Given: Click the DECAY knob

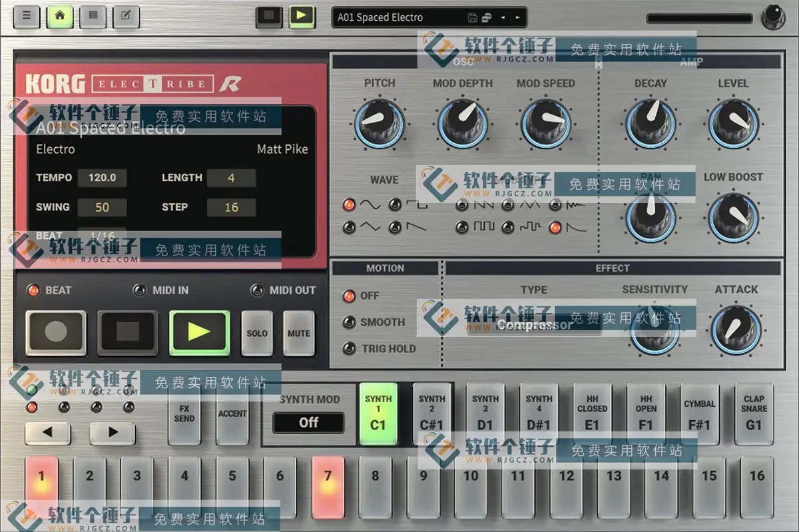Looking at the screenshot, I should 651,123.
